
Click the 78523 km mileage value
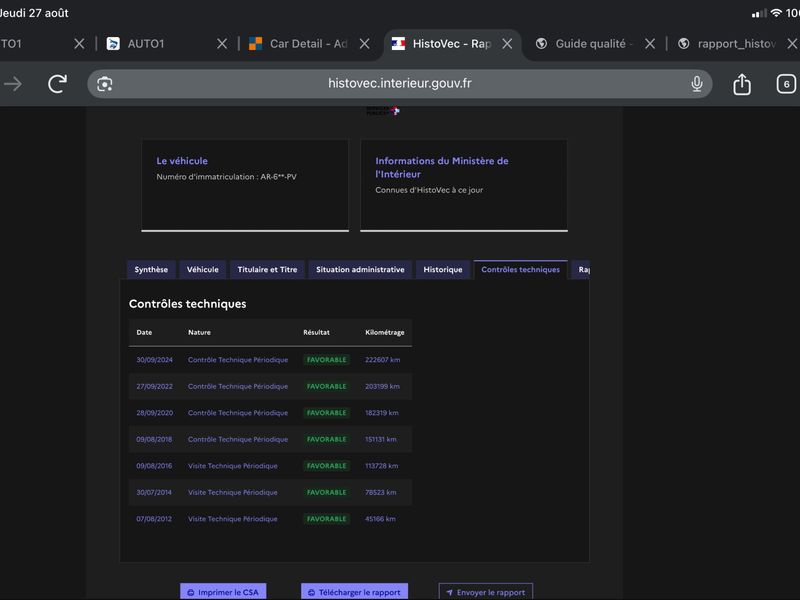tap(381, 492)
